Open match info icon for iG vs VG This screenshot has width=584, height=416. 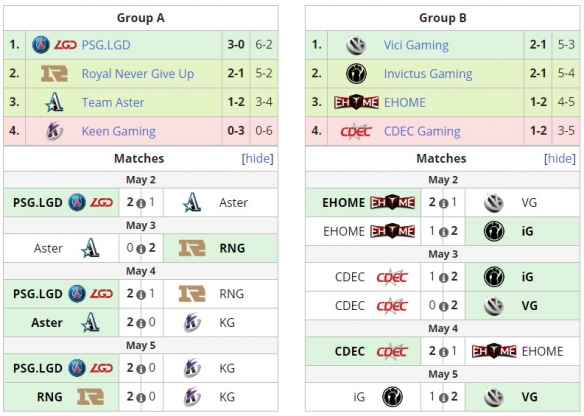tap(443, 398)
